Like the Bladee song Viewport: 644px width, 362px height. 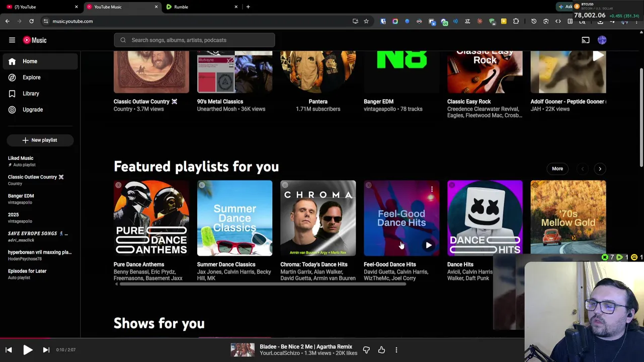point(381,350)
